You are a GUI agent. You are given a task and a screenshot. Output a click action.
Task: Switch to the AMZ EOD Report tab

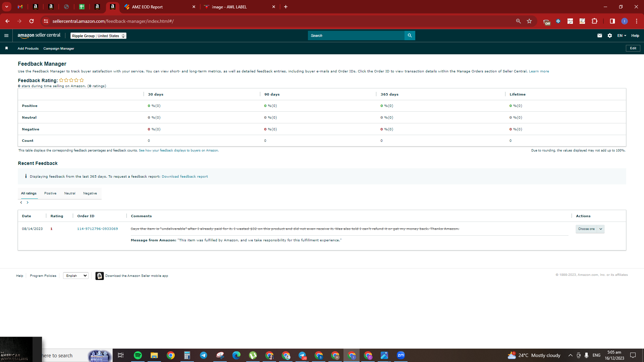pos(160,7)
